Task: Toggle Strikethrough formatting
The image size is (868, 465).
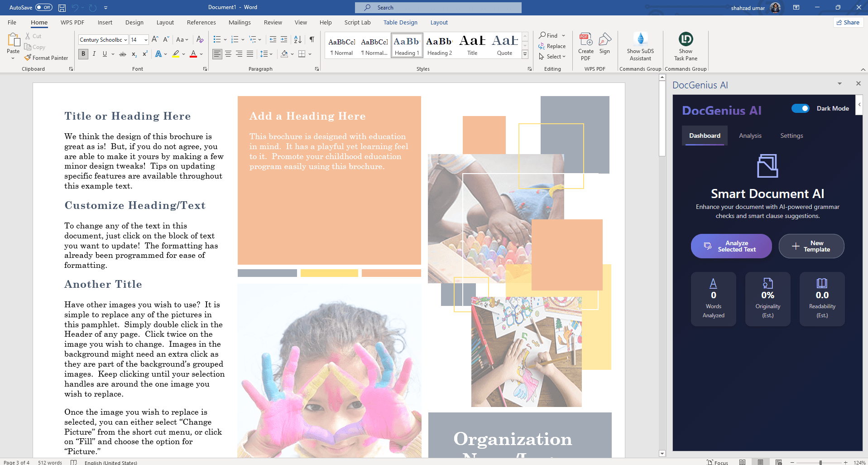Action: (x=123, y=54)
